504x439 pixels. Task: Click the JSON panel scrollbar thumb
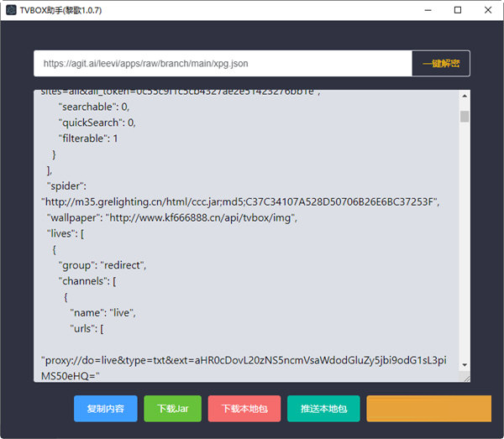pyautogui.click(x=465, y=116)
